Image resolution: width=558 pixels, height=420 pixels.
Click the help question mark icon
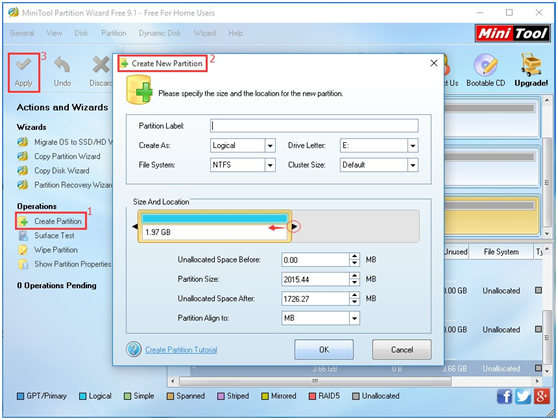pos(134,349)
